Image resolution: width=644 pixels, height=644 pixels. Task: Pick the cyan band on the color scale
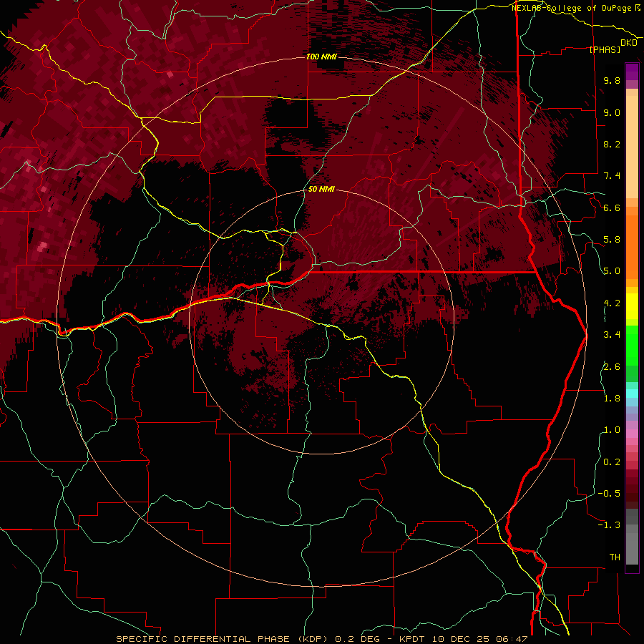(x=632, y=394)
